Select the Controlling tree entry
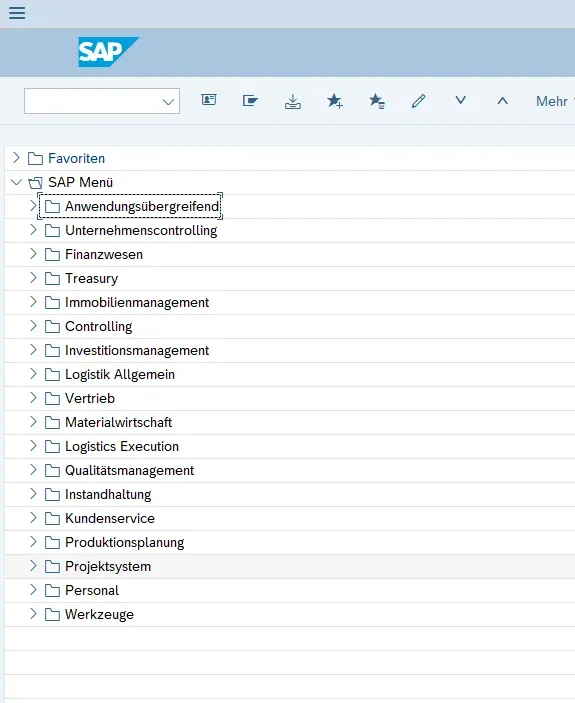This screenshot has width=575, height=703. point(99,326)
